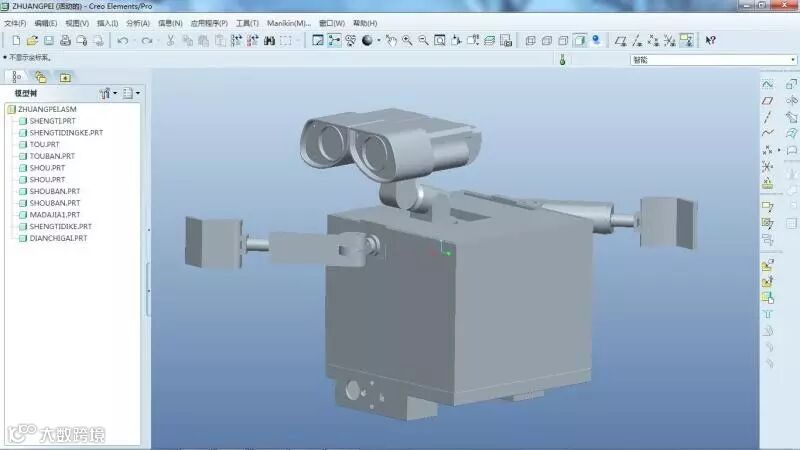The width and height of the screenshot is (800, 450).
Task: Switch to the Folder Browser tab
Action: click(x=40, y=77)
